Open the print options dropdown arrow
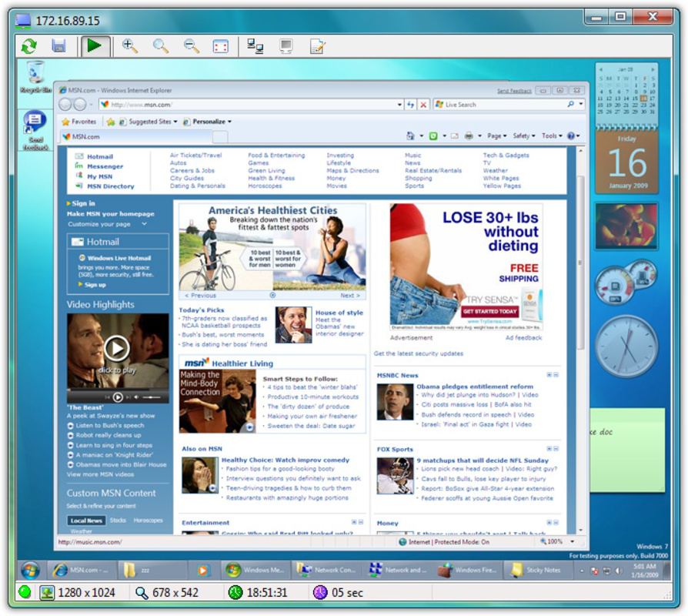The width and height of the screenshot is (688, 616). click(x=479, y=136)
